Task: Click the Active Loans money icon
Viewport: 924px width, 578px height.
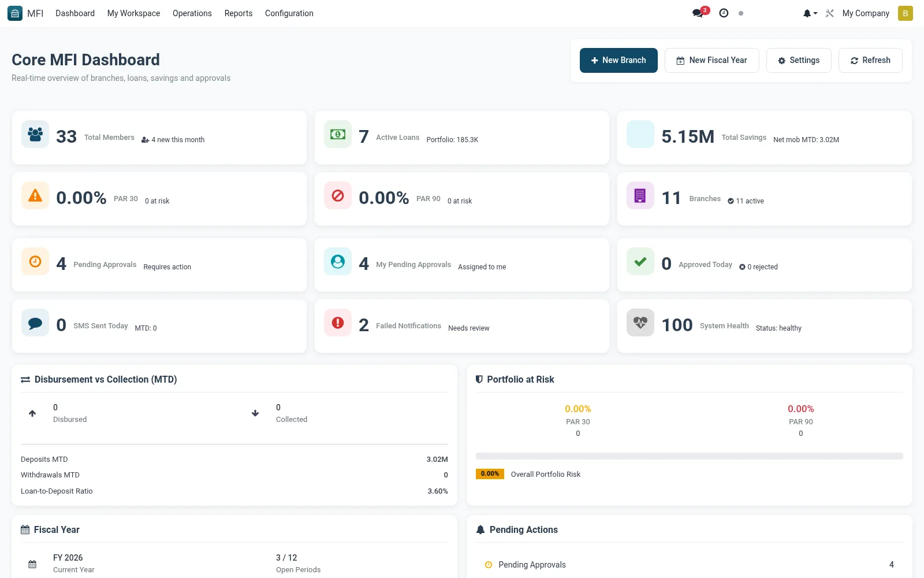Action: point(338,134)
